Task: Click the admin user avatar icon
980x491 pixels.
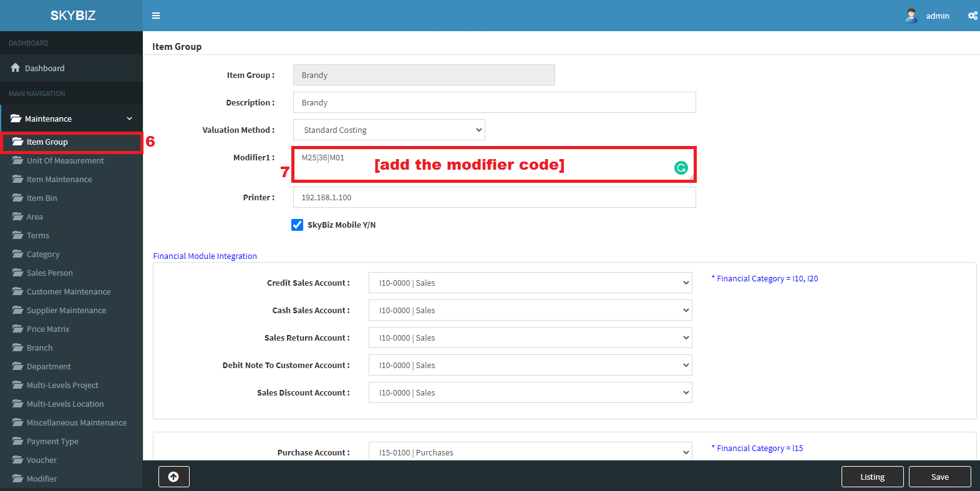Action: 911,16
